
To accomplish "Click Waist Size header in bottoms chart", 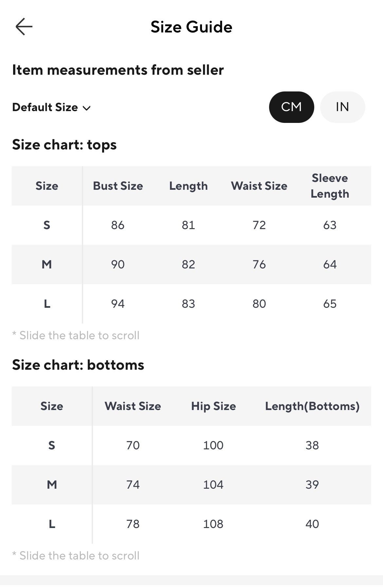I will tap(133, 406).
